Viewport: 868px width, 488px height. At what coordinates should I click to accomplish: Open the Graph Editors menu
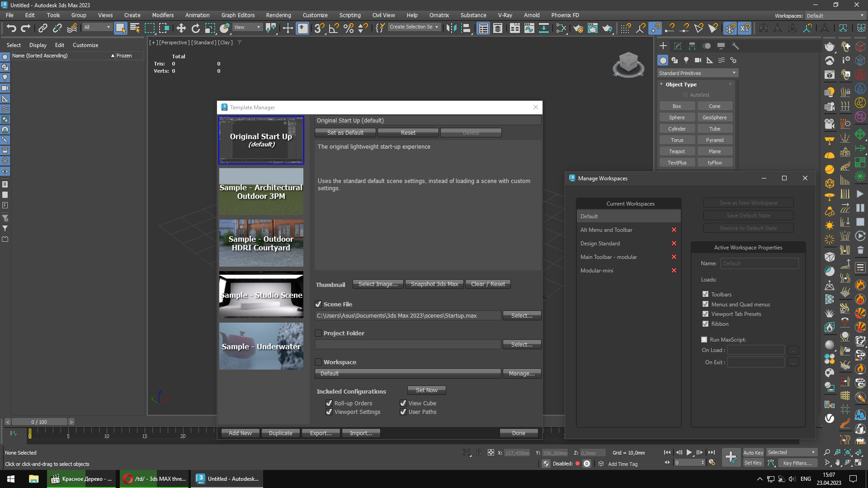pyautogui.click(x=238, y=15)
